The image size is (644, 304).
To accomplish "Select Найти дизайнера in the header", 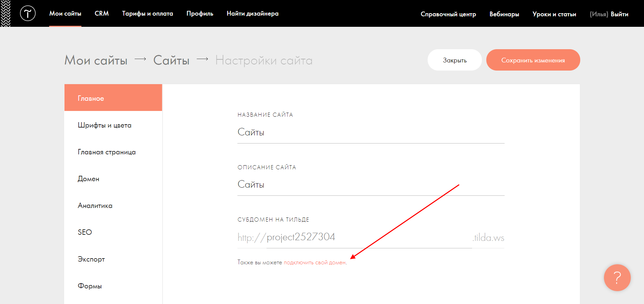I will [252, 14].
